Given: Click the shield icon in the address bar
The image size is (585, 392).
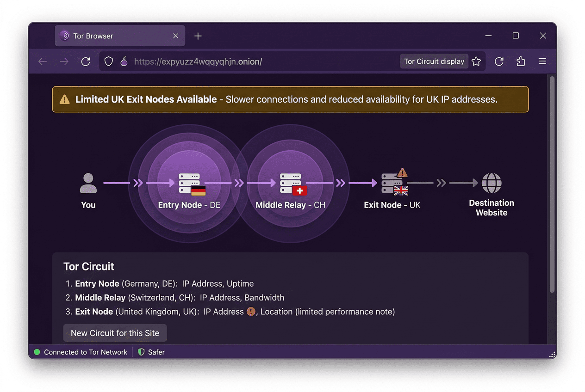Looking at the screenshot, I should (x=109, y=61).
